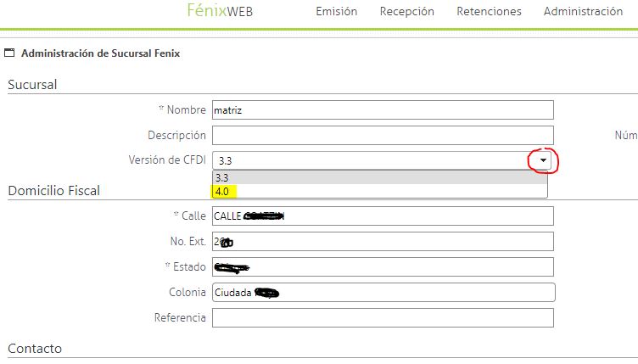The image size is (638, 364).
Task: Click the Nombre field containing matriz
Action: 383,109
